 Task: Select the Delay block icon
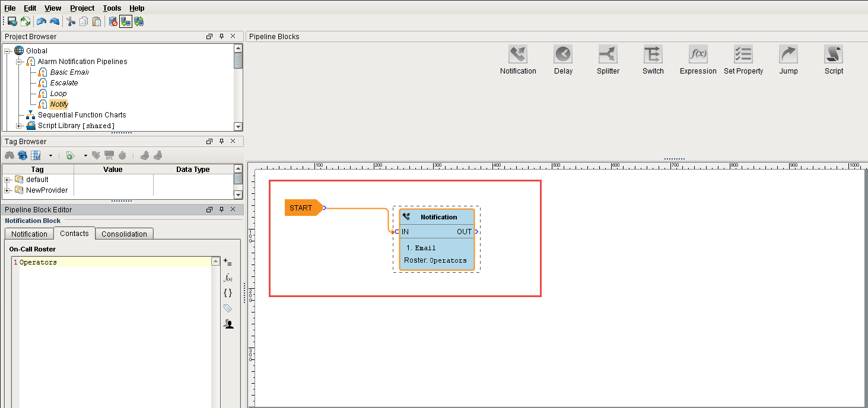point(562,53)
